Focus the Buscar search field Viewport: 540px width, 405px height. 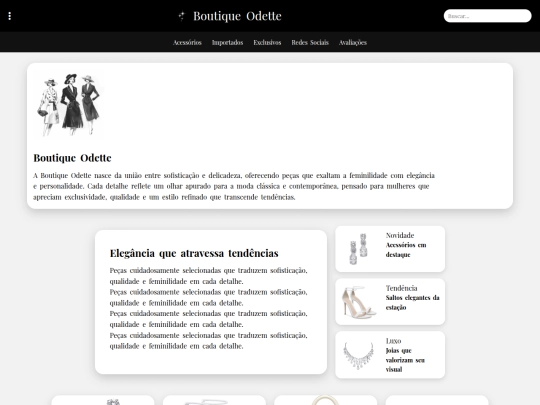tap(487, 16)
